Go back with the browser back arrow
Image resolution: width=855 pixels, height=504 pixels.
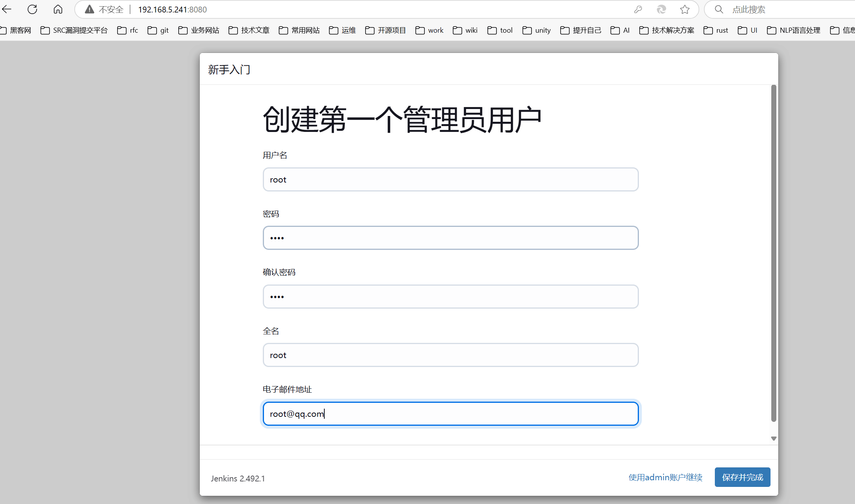7,9
